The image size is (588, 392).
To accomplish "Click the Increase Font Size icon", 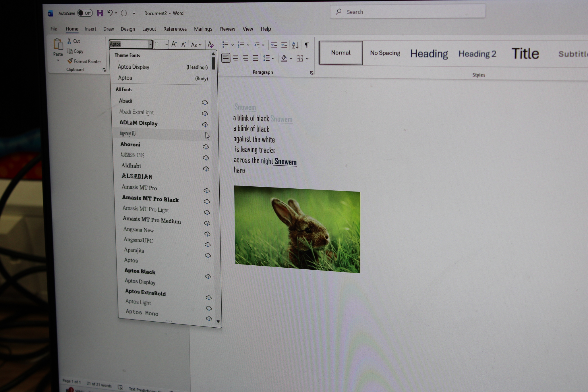I will pyautogui.click(x=174, y=44).
